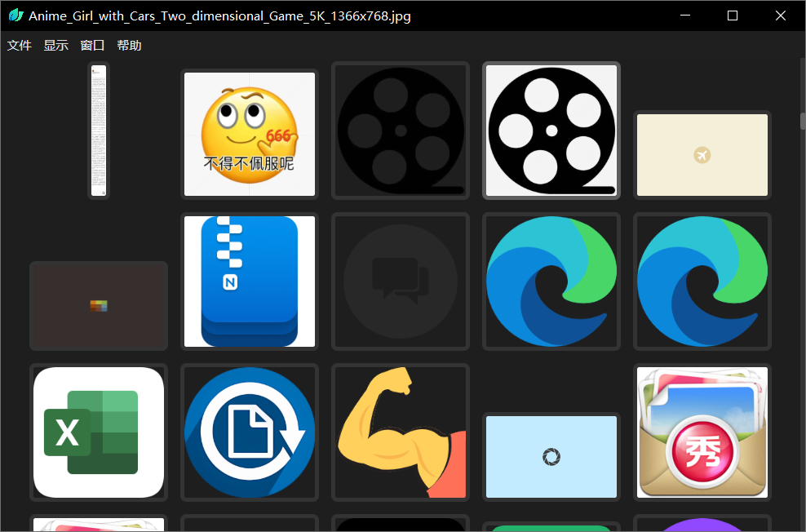
Task: Click the blue NanaZip zipper icon
Action: tap(249, 281)
